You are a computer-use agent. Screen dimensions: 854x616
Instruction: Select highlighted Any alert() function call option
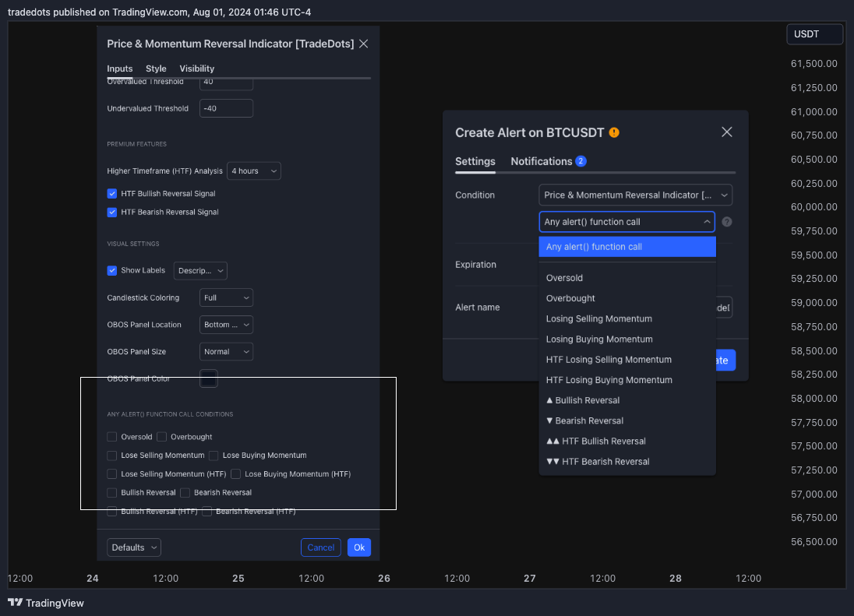coord(627,247)
